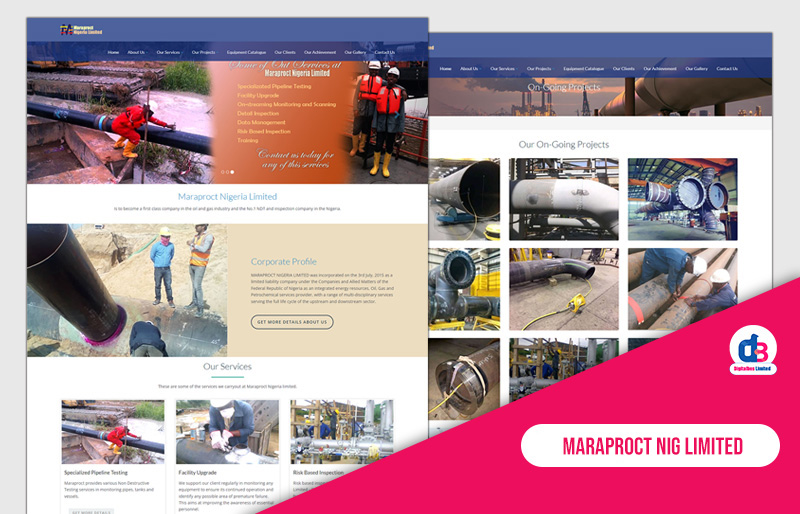Expand Our Projects dropdown on left page
800x514 pixels.
click(204, 52)
